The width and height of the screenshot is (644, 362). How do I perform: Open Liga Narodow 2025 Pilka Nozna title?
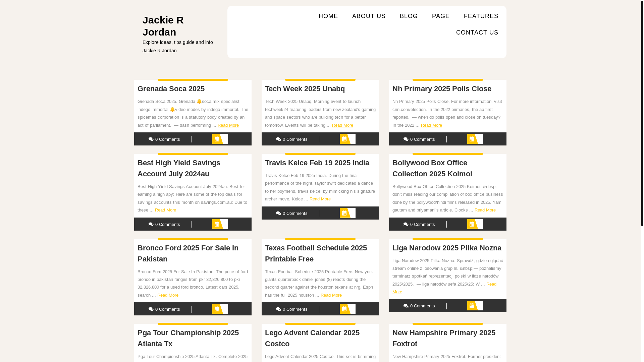click(x=447, y=248)
